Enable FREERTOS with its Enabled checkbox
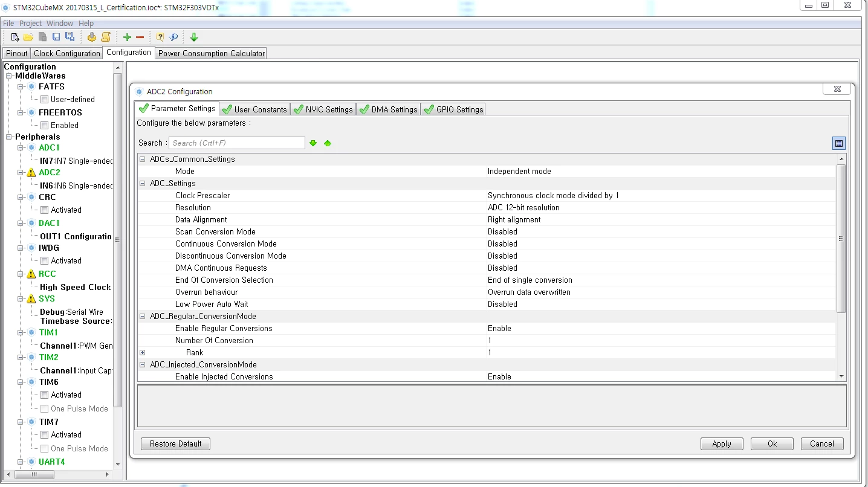This screenshot has width=868, height=487. click(44, 126)
